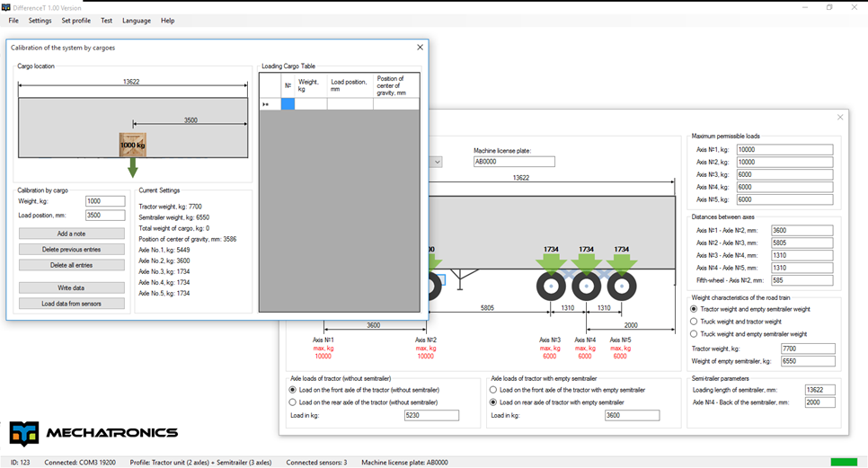
Task: Select Truck weight and tractor weight option
Action: [x=694, y=321]
